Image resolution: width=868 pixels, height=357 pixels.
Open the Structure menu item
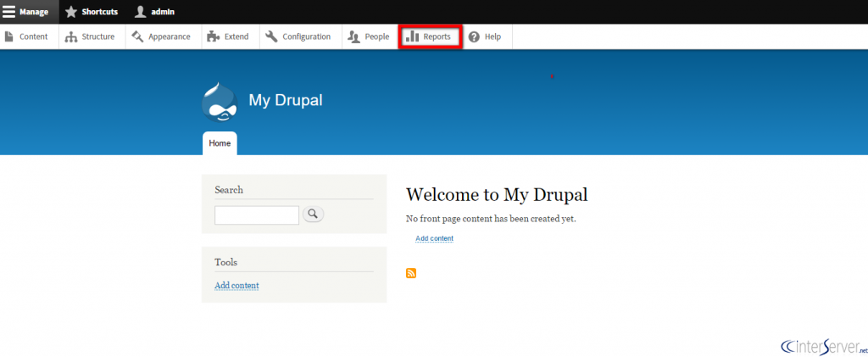pos(92,36)
